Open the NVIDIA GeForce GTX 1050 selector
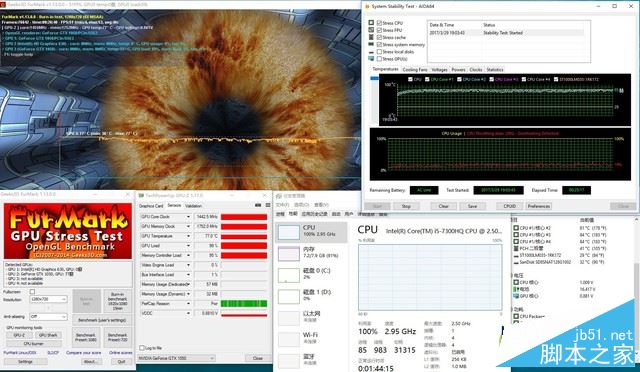This screenshot has width=640, height=372. click(176, 358)
